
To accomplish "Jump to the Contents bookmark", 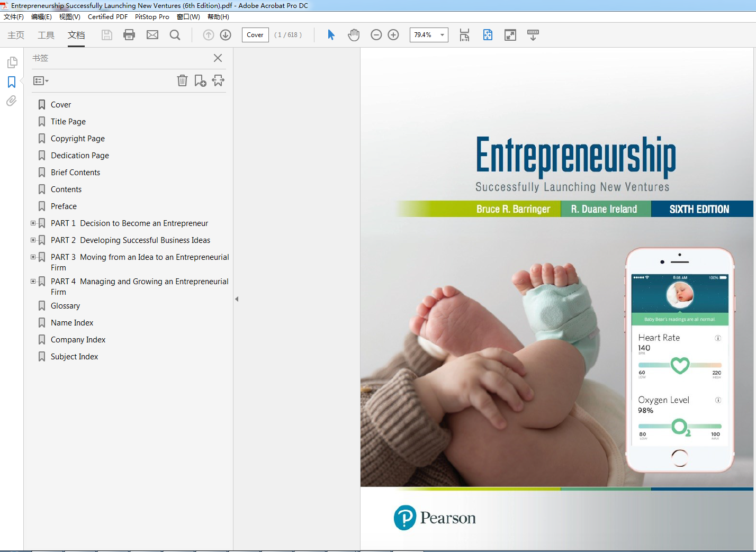I will pyautogui.click(x=66, y=189).
